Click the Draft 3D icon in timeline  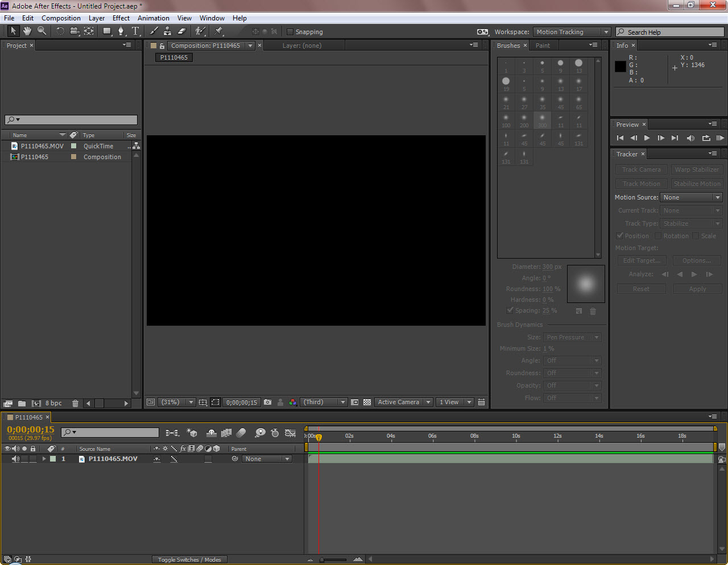coord(192,433)
